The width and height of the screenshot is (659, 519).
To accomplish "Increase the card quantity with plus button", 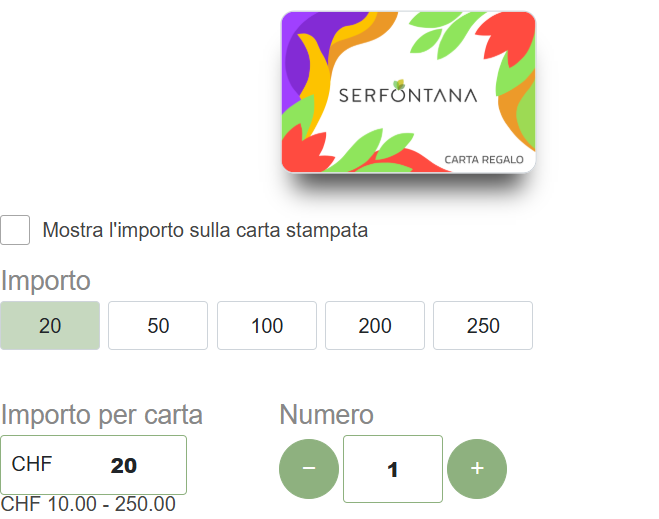I will point(477,468).
